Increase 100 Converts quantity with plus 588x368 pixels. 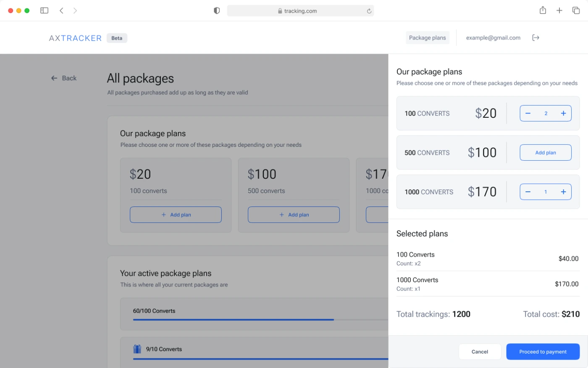[x=563, y=113]
